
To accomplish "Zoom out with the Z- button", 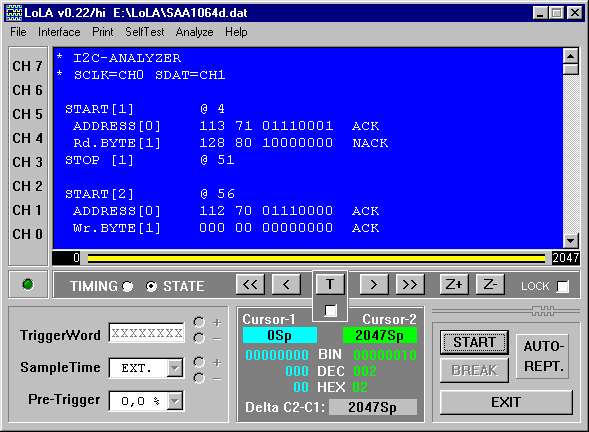I will (x=490, y=285).
